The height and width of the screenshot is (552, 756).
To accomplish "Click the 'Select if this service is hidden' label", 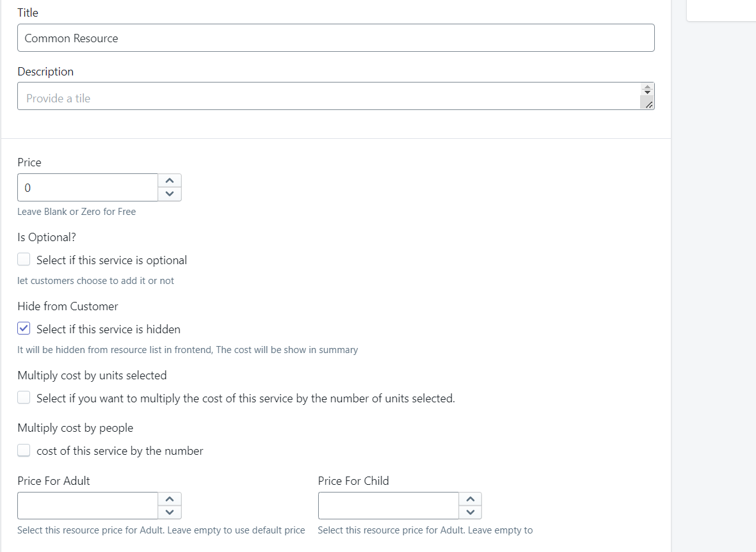I will click(x=108, y=329).
